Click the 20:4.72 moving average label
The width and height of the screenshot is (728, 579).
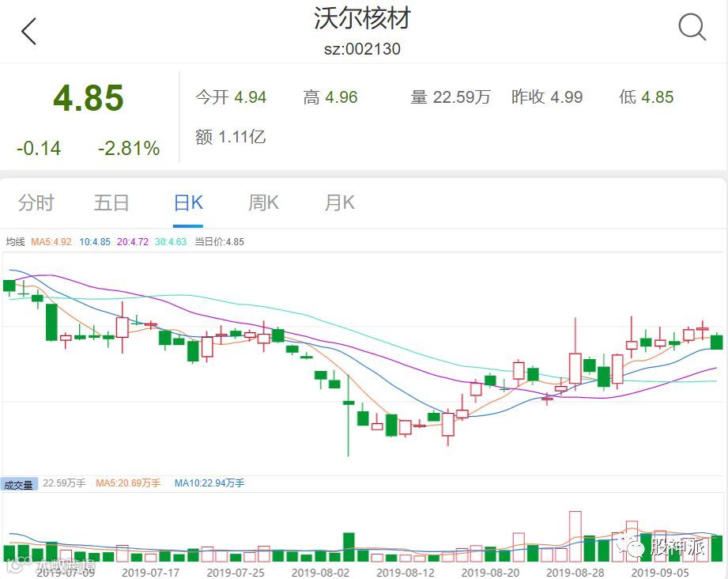pyautogui.click(x=133, y=241)
